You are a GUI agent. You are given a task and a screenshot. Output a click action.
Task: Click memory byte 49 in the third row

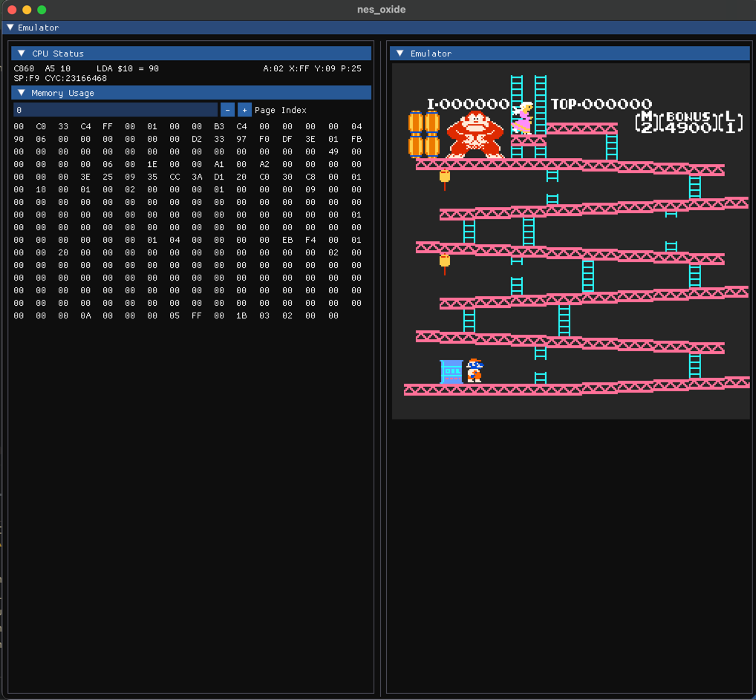pos(333,151)
